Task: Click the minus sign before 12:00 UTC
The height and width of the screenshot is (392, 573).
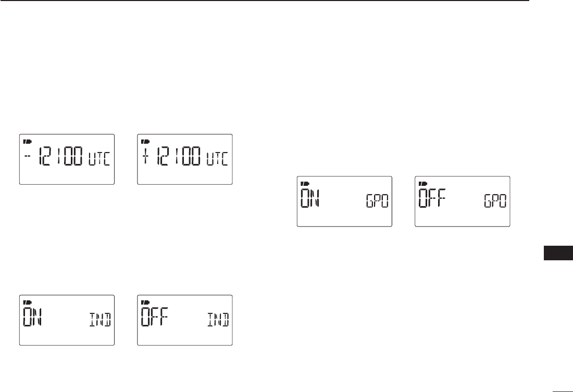Action: coord(28,156)
